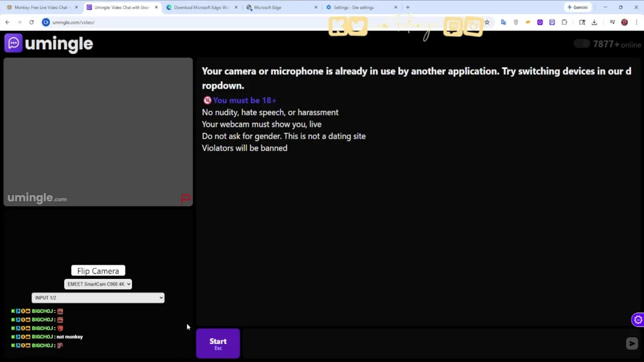The image size is (644, 362).
Task: Click the purple P extension icon
Action: click(552, 22)
